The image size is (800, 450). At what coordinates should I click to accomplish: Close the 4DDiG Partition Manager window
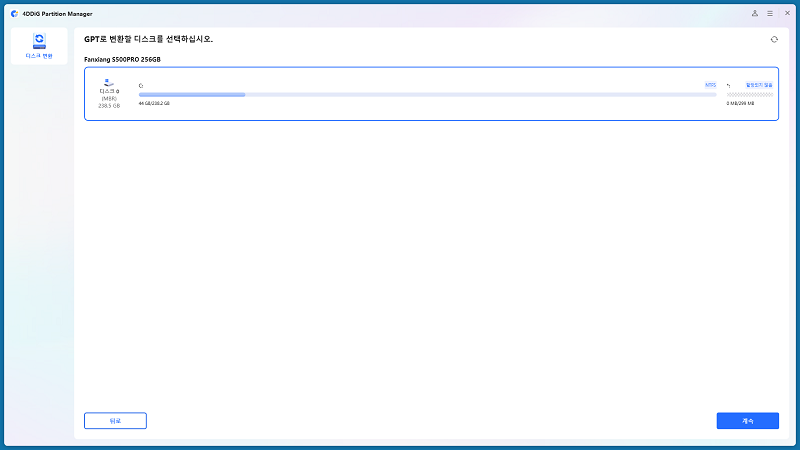(787, 13)
